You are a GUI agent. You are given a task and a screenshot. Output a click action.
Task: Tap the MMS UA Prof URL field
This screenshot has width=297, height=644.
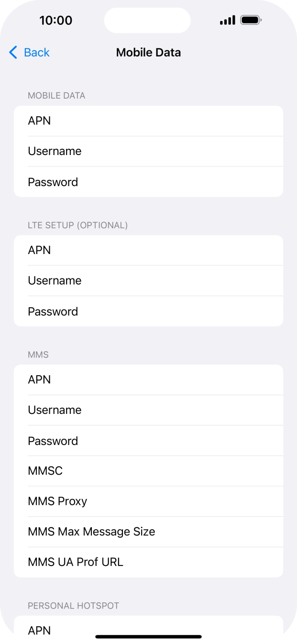coord(148,562)
